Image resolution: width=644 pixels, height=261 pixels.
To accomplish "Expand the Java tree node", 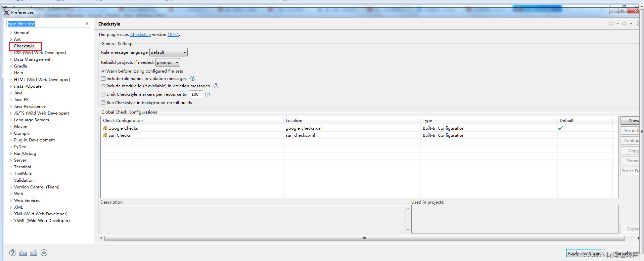I will [x=11, y=93].
